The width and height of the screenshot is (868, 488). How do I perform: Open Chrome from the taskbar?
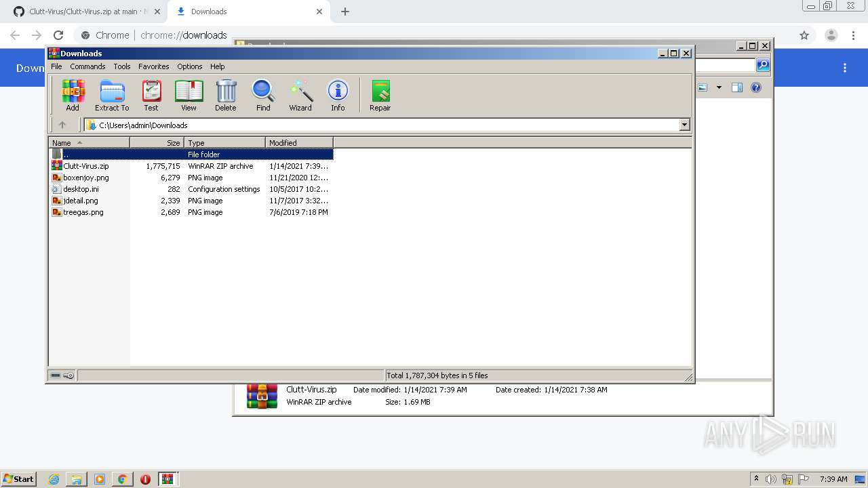[122, 479]
